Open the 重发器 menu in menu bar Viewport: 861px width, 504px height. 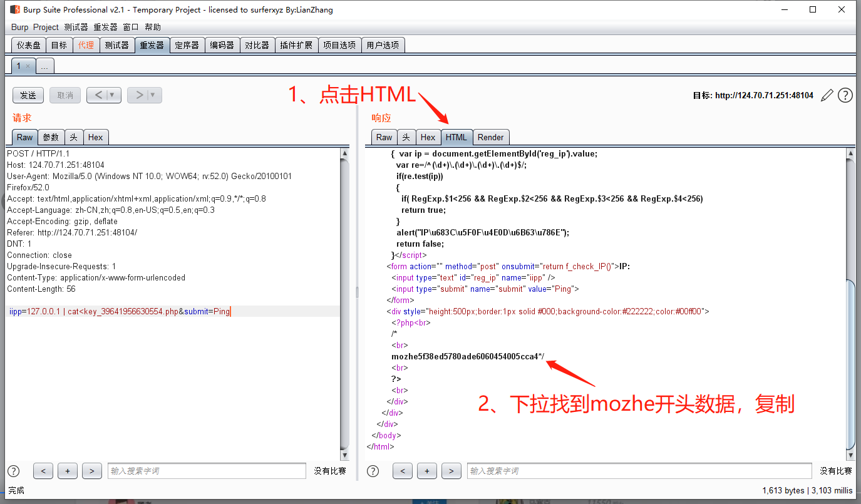[105, 27]
